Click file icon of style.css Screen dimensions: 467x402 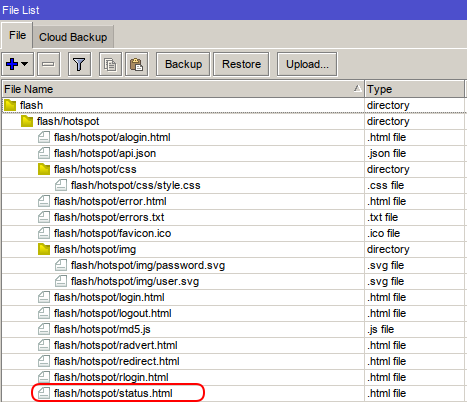[x=61, y=185]
